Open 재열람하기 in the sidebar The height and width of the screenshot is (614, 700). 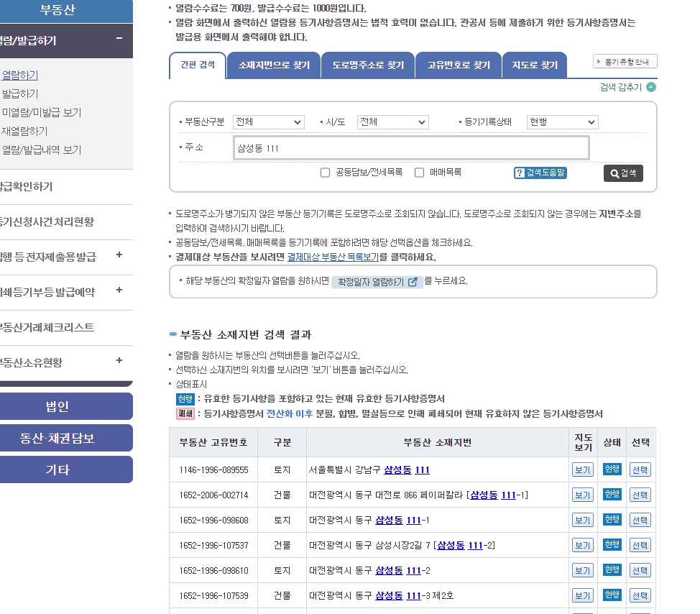tap(24, 132)
